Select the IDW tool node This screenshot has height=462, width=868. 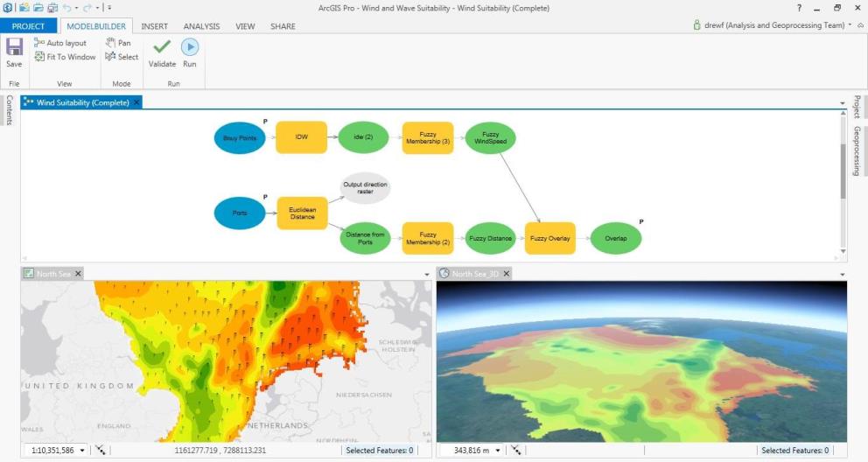pos(301,137)
